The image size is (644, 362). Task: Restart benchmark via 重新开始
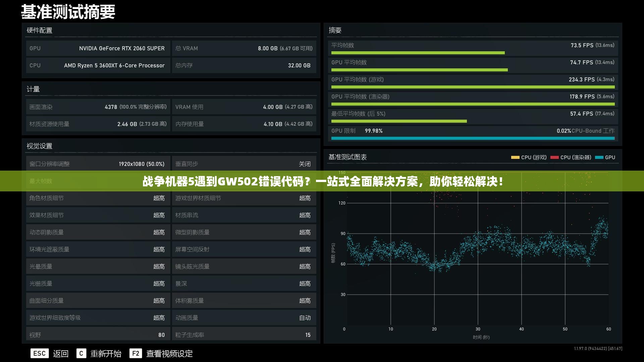[x=106, y=354]
